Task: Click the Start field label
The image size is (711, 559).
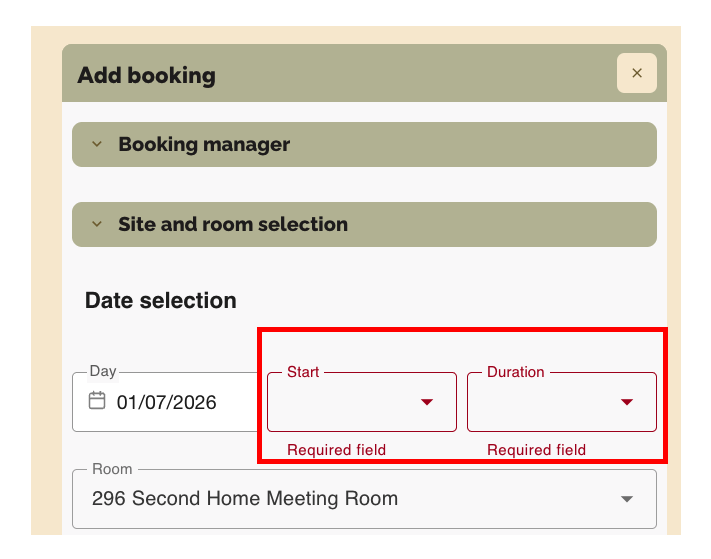Action: (303, 372)
